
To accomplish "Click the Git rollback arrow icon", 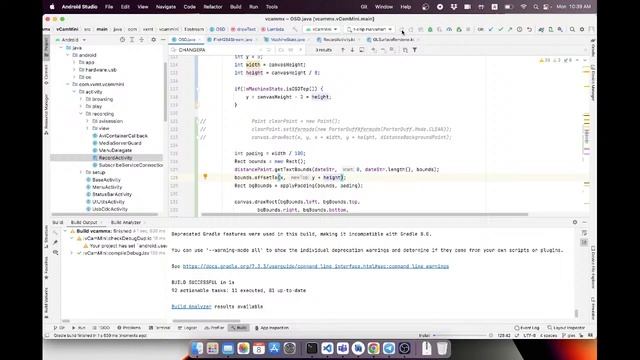I will click(x=529, y=29).
